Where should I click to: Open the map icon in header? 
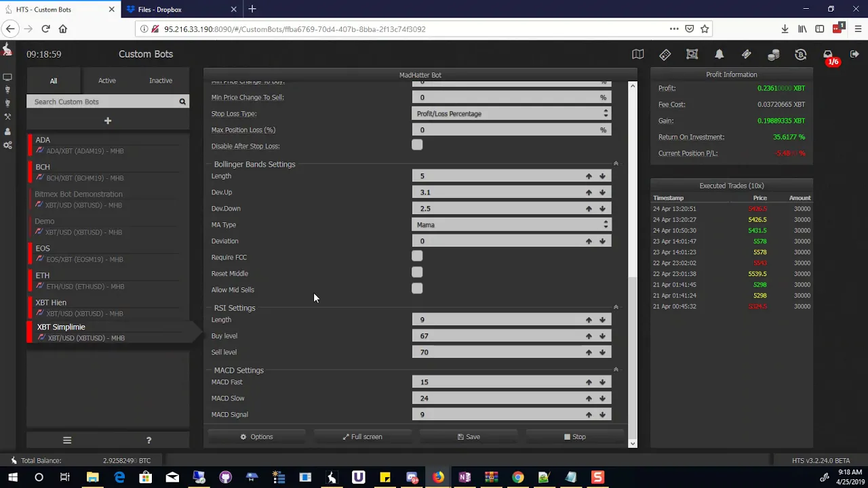click(x=637, y=54)
